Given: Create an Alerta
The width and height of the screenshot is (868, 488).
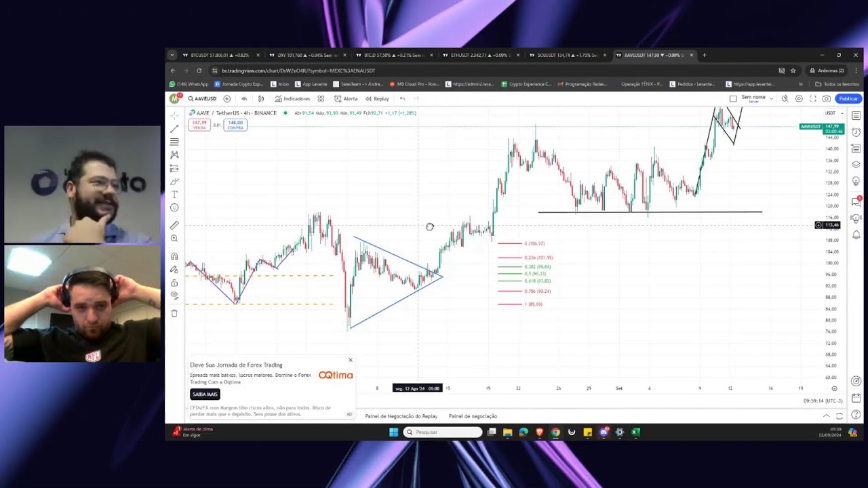Looking at the screenshot, I should coord(346,98).
